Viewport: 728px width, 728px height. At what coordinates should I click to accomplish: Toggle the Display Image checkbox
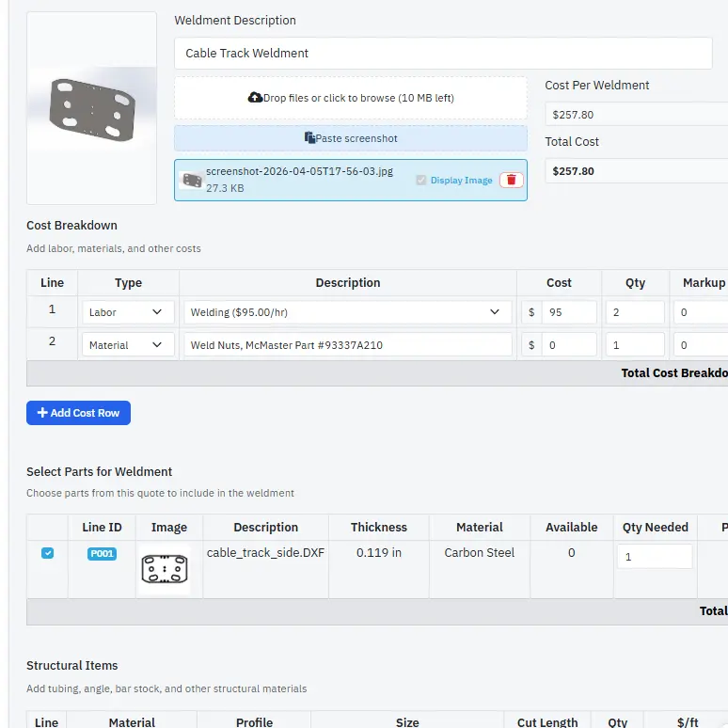click(421, 181)
